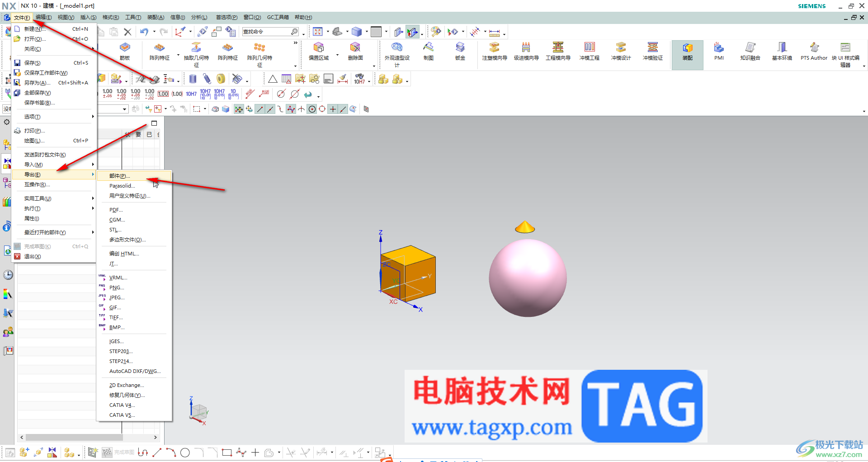This screenshot has height=462, width=868.
Task: Expand the Undo history dropdown arrow
Action: tap(154, 32)
